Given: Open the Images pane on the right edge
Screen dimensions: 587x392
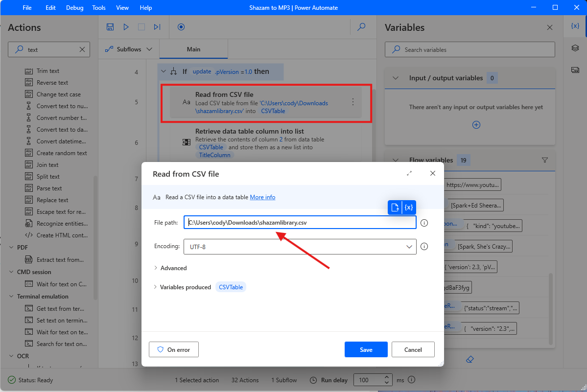Looking at the screenshot, I should pyautogui.click(x=576, y=70).
